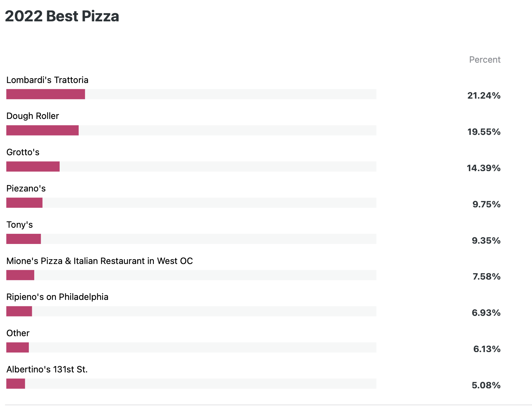Click the 2022 Best Pizza heading
The height and width of the screenshot is (408, 532).
point(62,16)
